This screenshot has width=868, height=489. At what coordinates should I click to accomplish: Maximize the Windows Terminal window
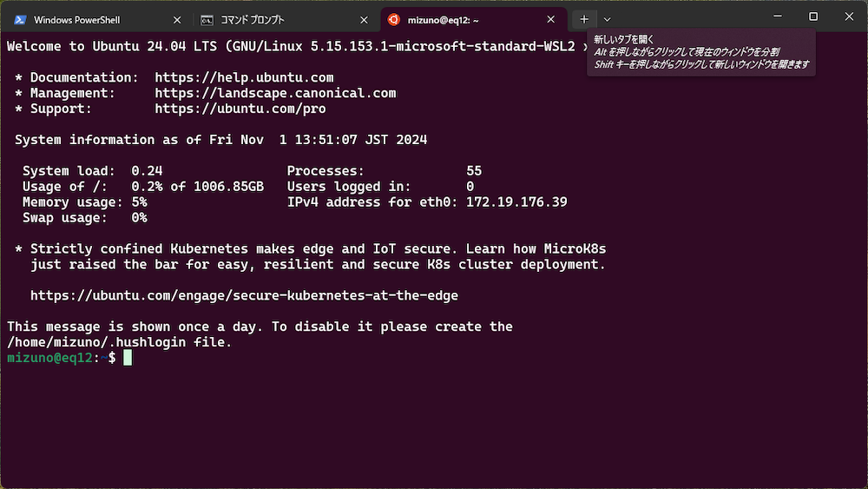[x=813, y=17]
